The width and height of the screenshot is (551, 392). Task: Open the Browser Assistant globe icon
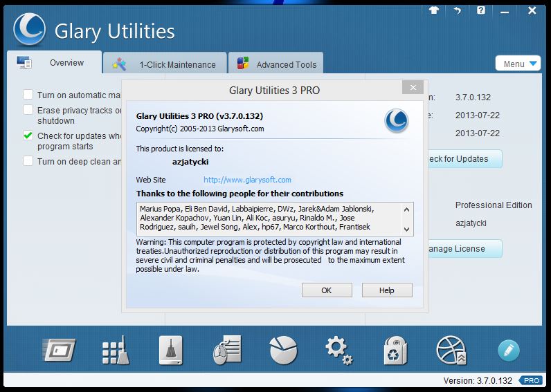pyautogui.click(x=451, y=351)
